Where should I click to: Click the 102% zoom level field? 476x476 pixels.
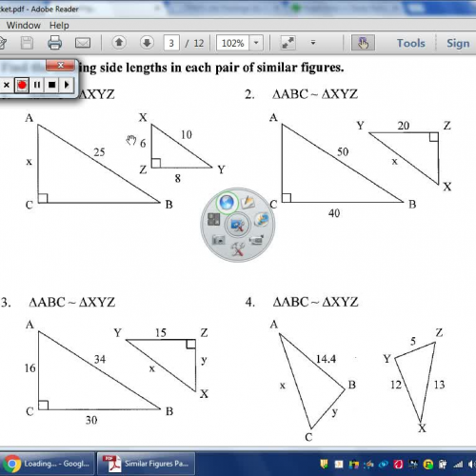pos(233,43)
